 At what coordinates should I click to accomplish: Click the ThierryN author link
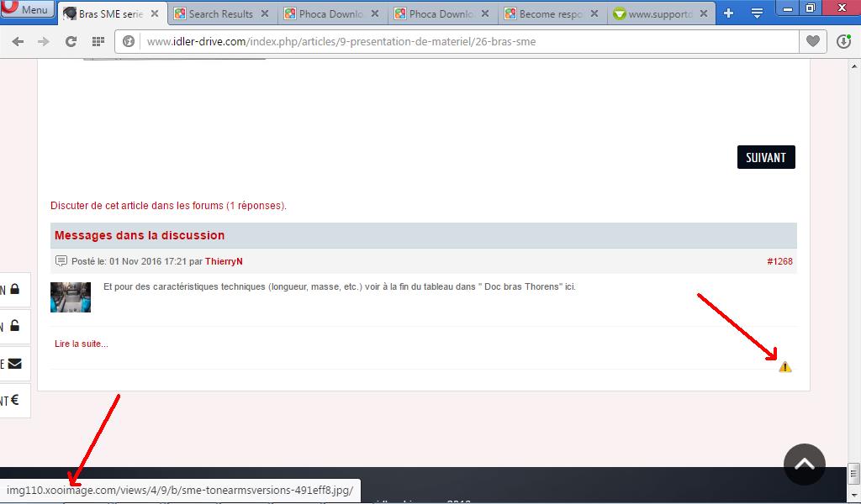coord(224,261)
